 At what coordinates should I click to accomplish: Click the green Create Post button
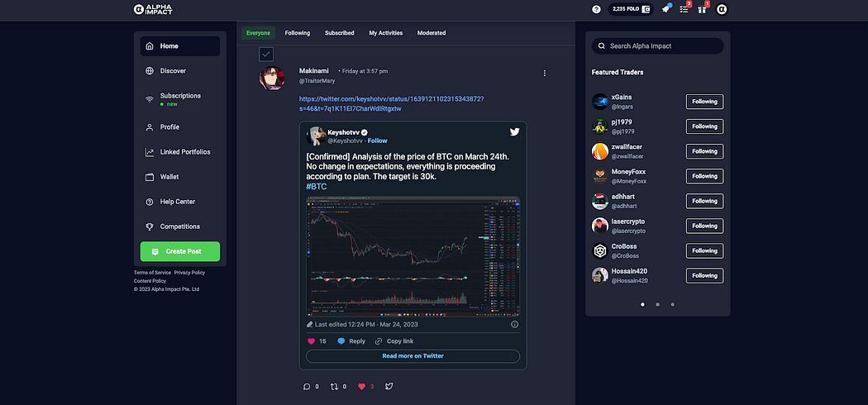pos(180,251)
